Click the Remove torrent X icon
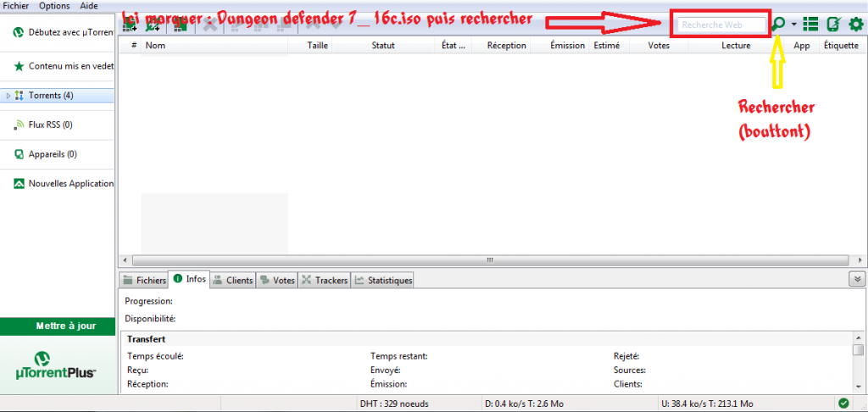The image size is (868, 412). click(209, 25)
